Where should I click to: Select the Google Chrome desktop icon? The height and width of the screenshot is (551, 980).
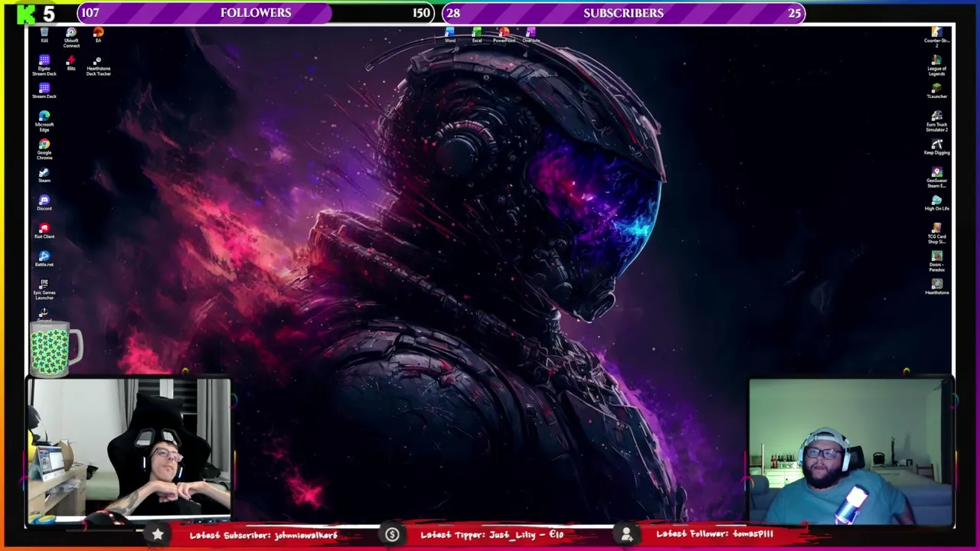tap(44, 149)
